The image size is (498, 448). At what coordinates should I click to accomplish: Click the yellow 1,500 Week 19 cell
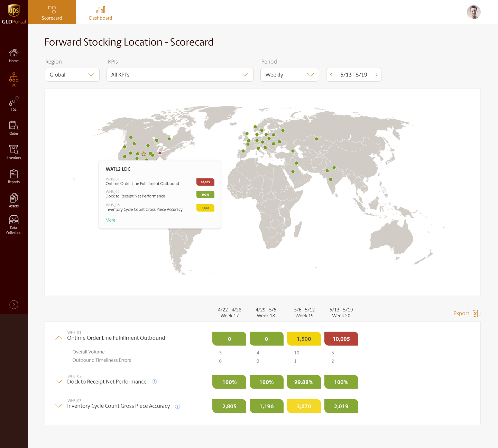pyautogui.click(x=304, y=339)
